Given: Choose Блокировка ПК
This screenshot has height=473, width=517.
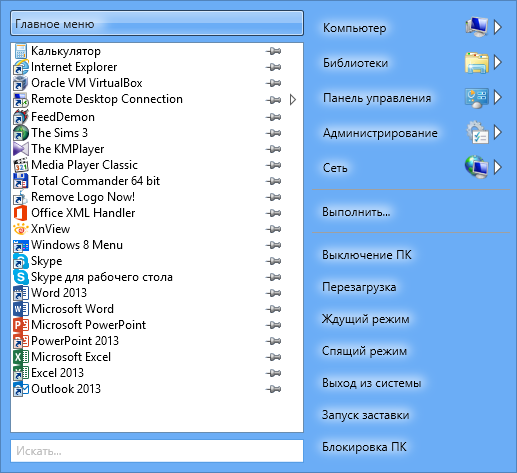Looking at the screenshot, I should pyautogui.click(x=364, y=447).
